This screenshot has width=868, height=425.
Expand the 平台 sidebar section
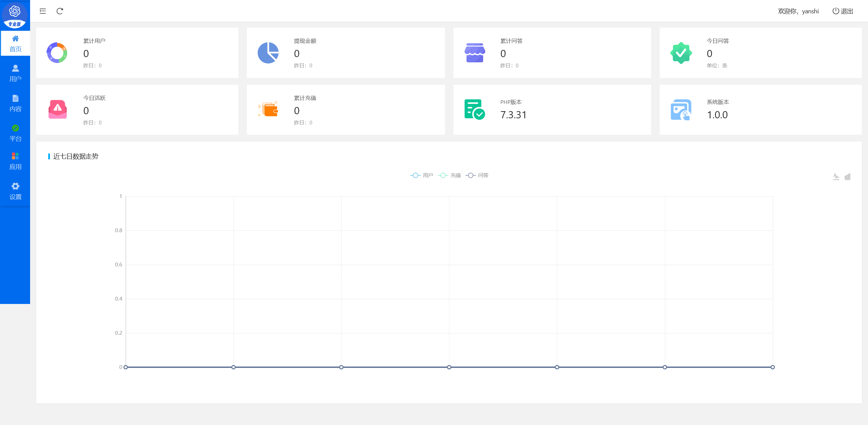[x=15, y=133]
